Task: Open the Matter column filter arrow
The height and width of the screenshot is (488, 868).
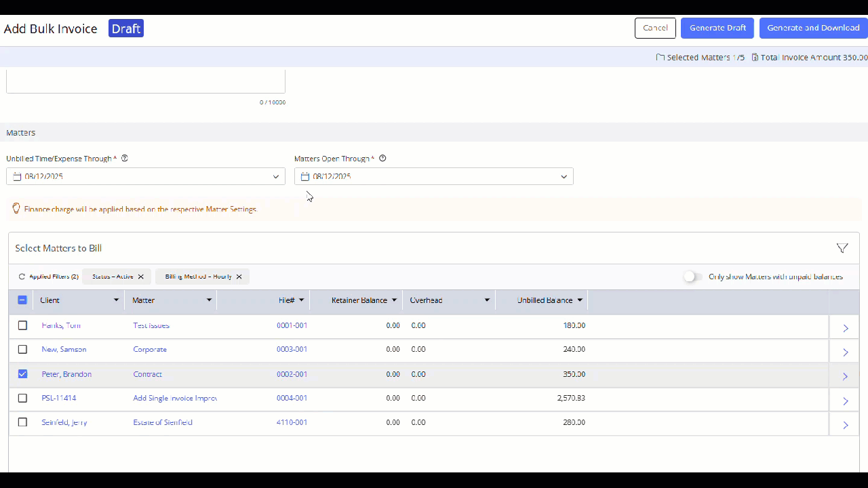Action: 209,300
